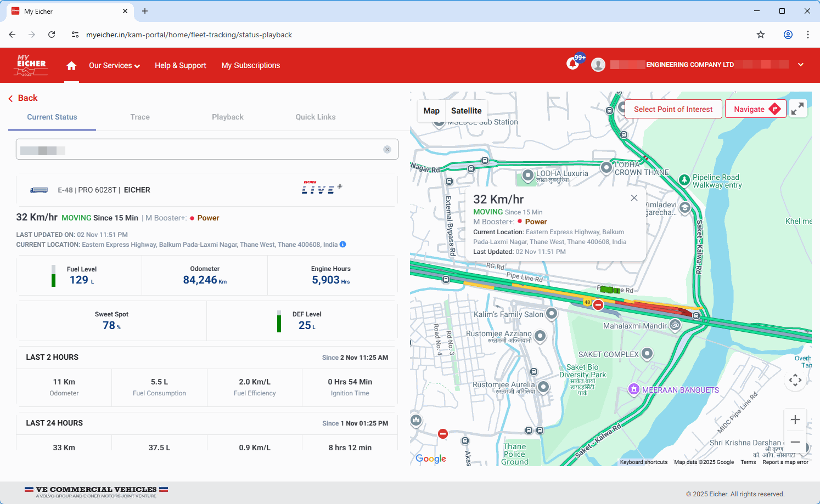The width and height of the screenshot is (820, 504).
Task: Switch to the Current Status tab
Action: click(52, 117)
